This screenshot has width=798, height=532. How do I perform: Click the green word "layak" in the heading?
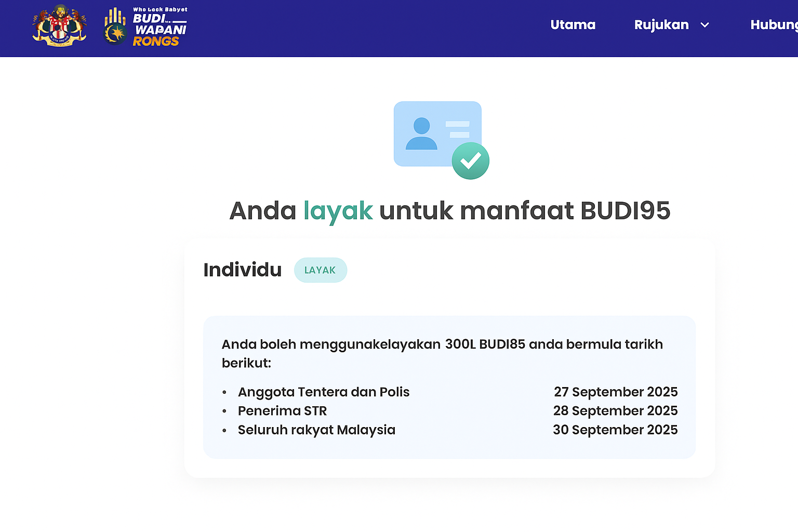338,211
